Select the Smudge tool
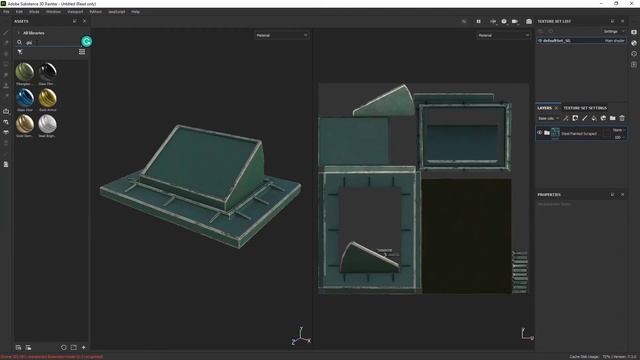 [6, 75]
